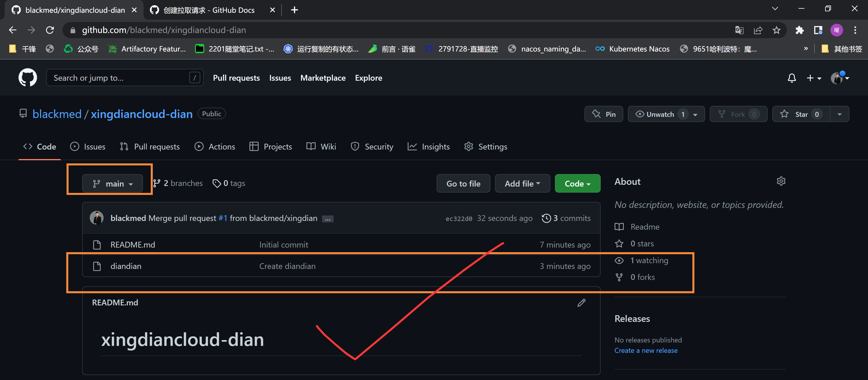The height and width of the screenshot is (380, 868).
Task: Open the green Code dropdown
Action: [x=578, y=184]
